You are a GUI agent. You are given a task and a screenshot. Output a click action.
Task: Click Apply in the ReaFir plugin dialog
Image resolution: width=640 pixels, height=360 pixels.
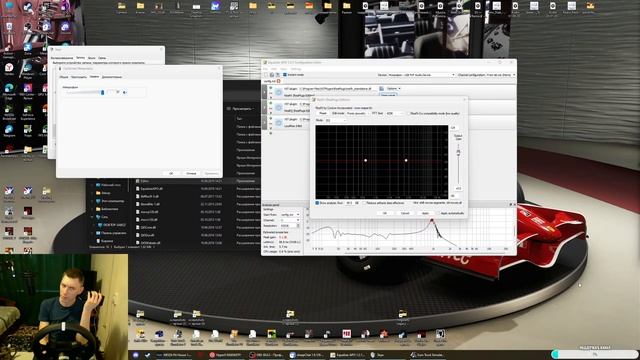[425, 213]
